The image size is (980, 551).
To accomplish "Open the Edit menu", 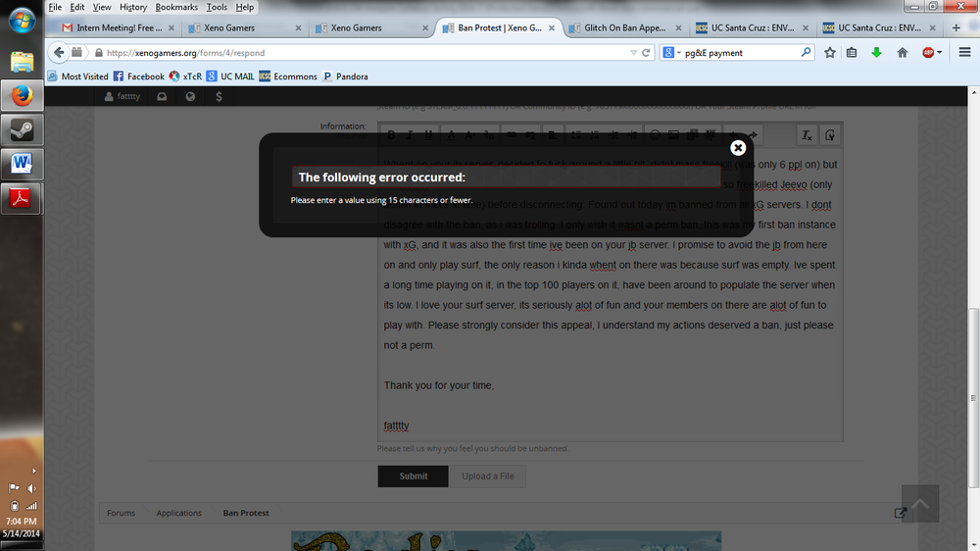I will click(76, 7).
